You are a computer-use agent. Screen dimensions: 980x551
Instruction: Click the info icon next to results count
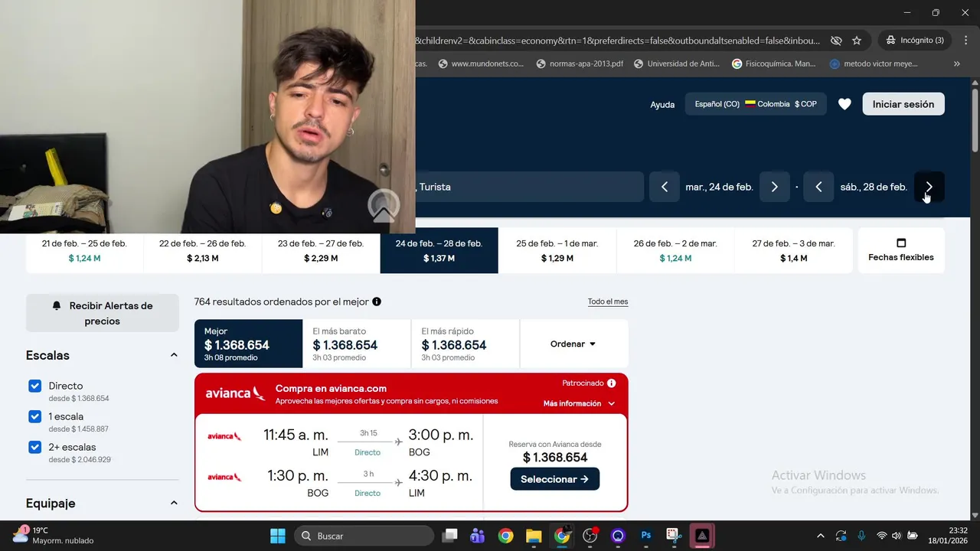pyautogui.click(x=377, y=302)
